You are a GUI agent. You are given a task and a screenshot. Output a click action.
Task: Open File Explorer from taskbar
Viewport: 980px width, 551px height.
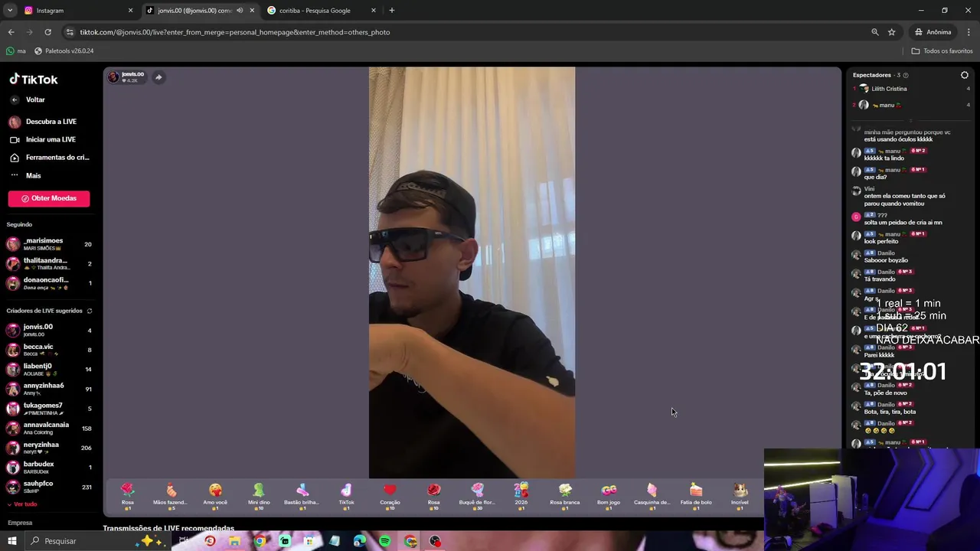(234, 541)
